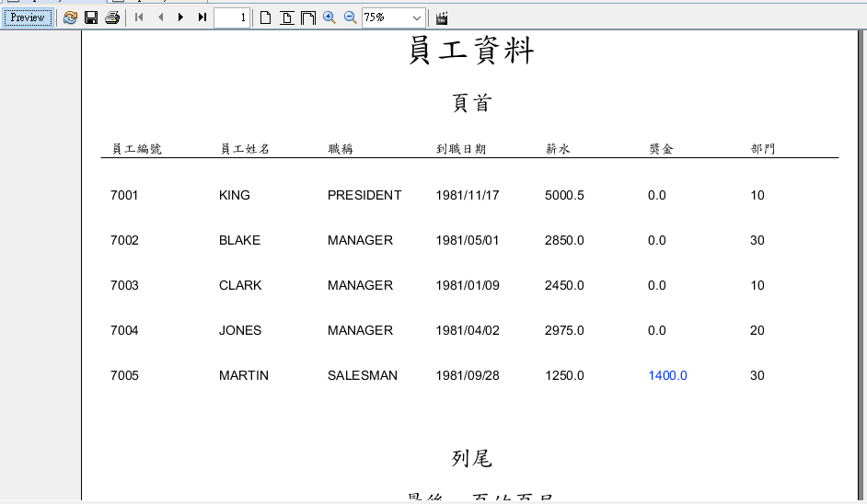Image resolution: width=867 pixels, height=504 pixels.
Task: Go to the first page
Action: point(139,17)
